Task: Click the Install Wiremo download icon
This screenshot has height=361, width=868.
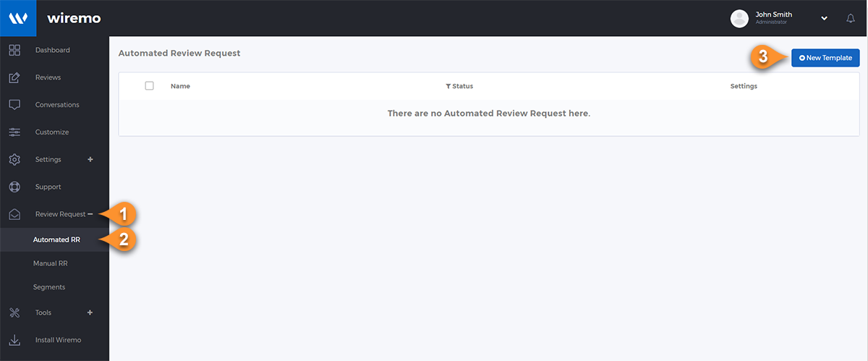Action: pos(14,340)
